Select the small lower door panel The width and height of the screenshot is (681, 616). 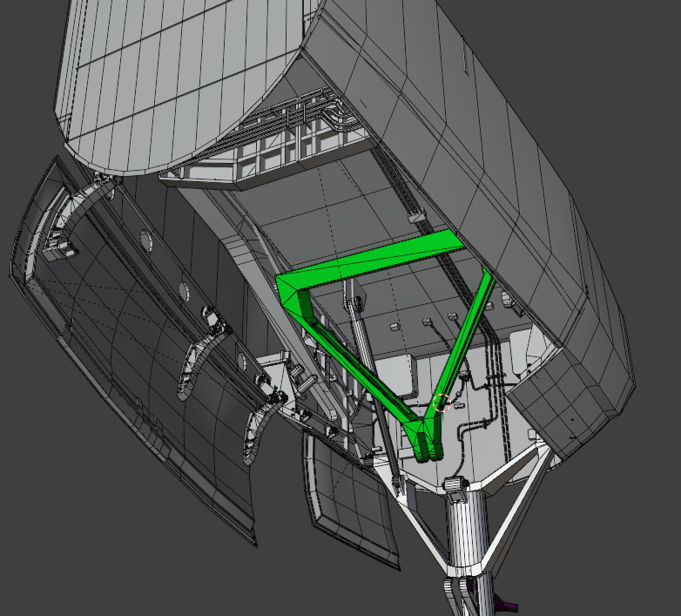[x=352, y=499]
